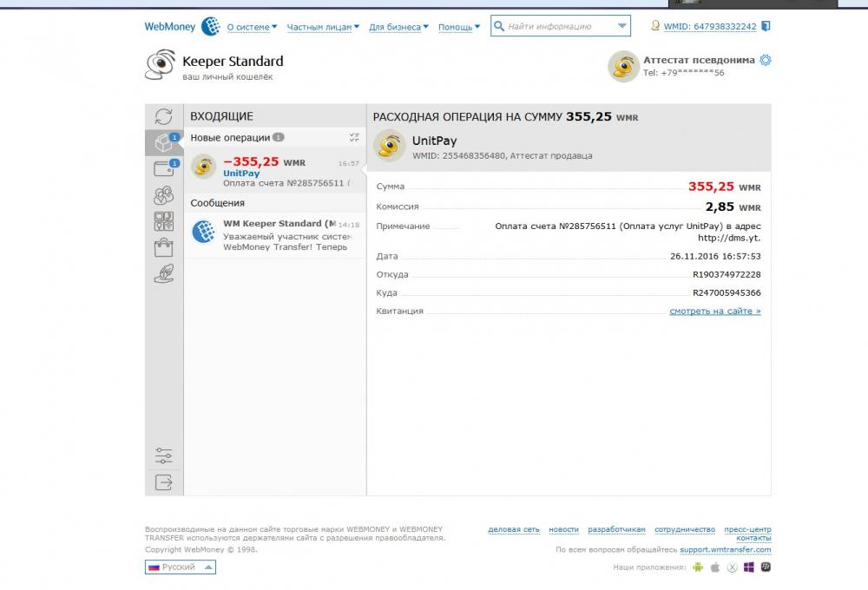The width and height of the screenshot is (868, 590).
Task: Open the contacts icon in the sidebar
Action: point(163,195)
